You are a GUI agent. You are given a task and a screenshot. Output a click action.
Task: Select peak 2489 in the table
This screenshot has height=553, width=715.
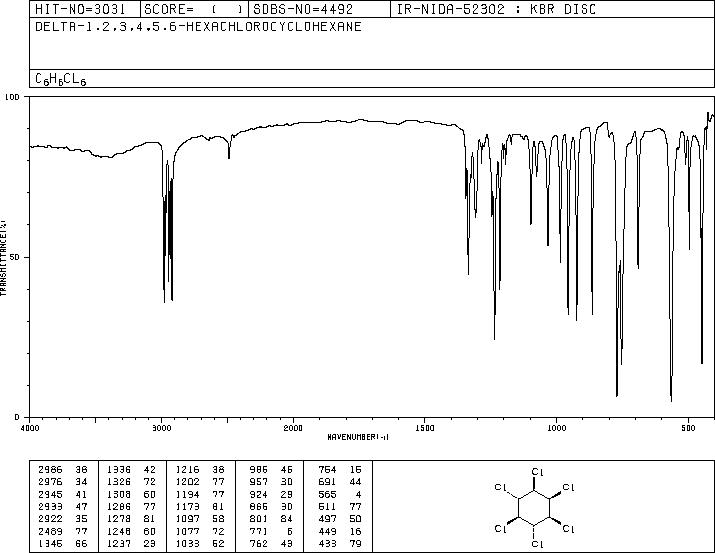[62, 531]
